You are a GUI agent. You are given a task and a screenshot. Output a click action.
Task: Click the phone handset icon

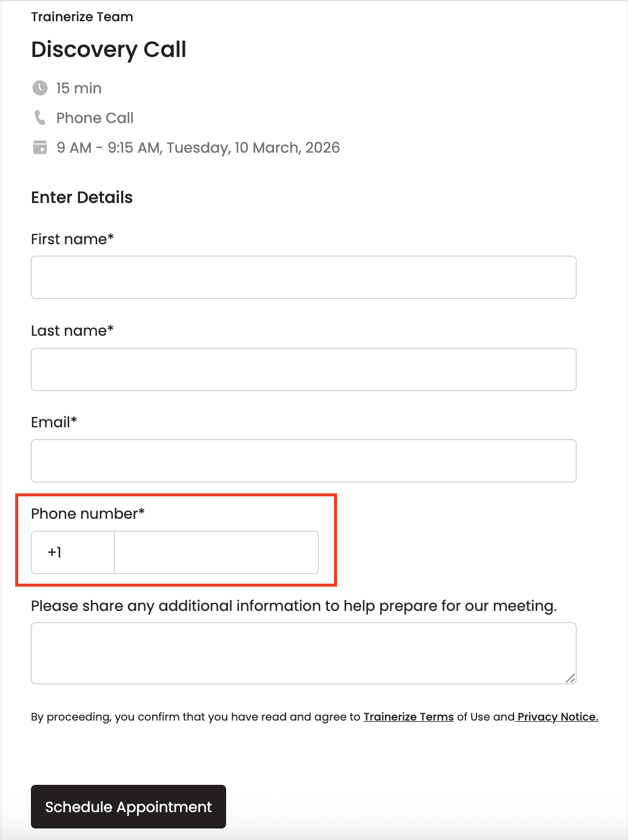pos(40,118)
